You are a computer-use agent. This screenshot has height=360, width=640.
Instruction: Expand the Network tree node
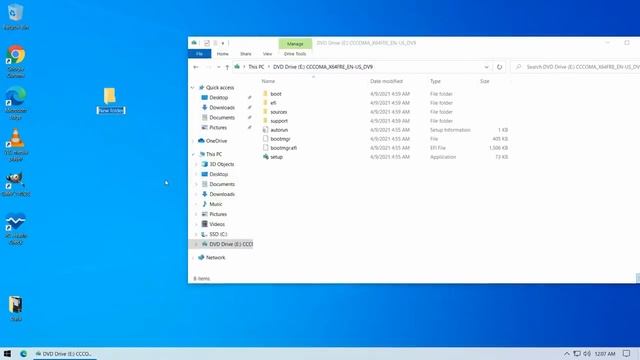pyautogui.click(x=193, y=258)
